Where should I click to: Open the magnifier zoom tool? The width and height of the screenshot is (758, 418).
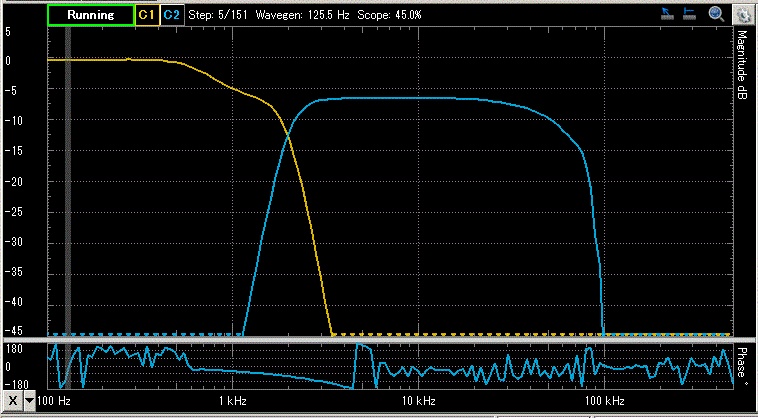pyautogui.click(x=716, y=14)
